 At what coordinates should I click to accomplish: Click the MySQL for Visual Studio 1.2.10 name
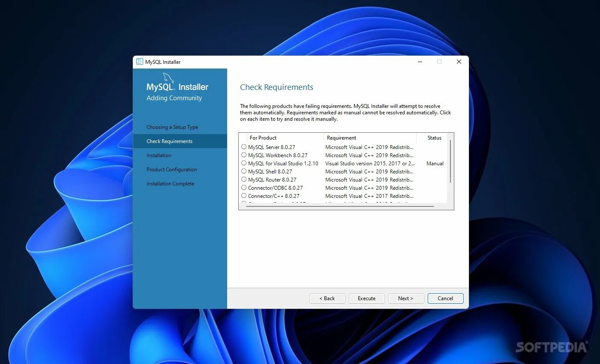(x=283, y=164)
